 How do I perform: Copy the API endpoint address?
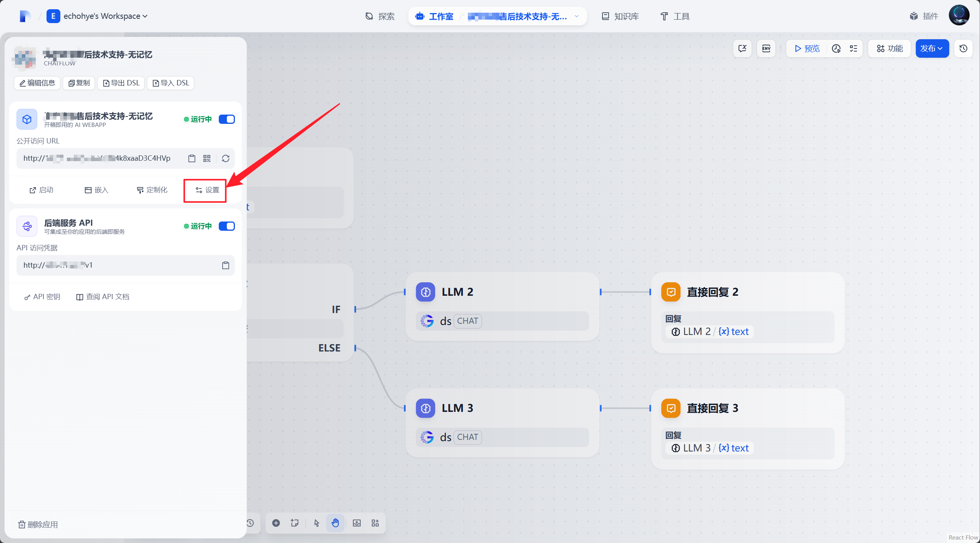[x=226, y=265]
